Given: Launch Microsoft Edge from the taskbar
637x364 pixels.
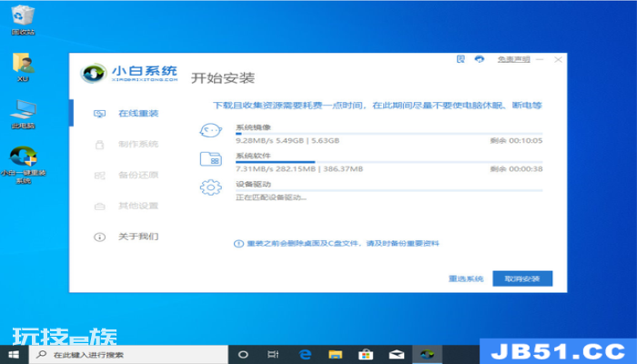Looking at the screenshot, I should [305, 355].
